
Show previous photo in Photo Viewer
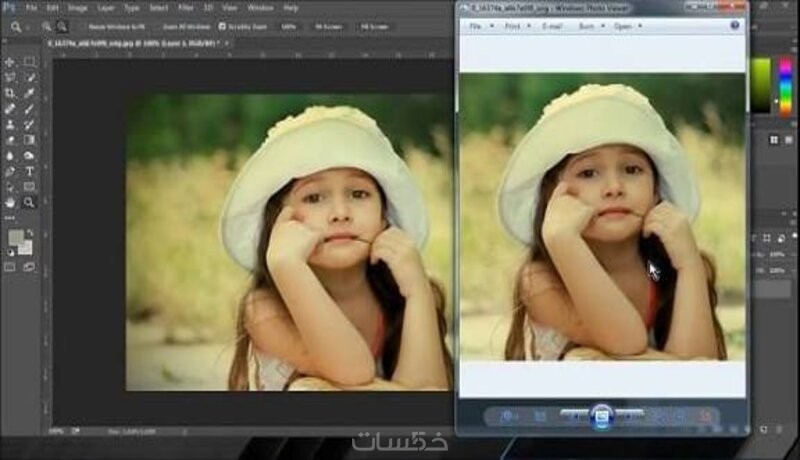[574, 415]
